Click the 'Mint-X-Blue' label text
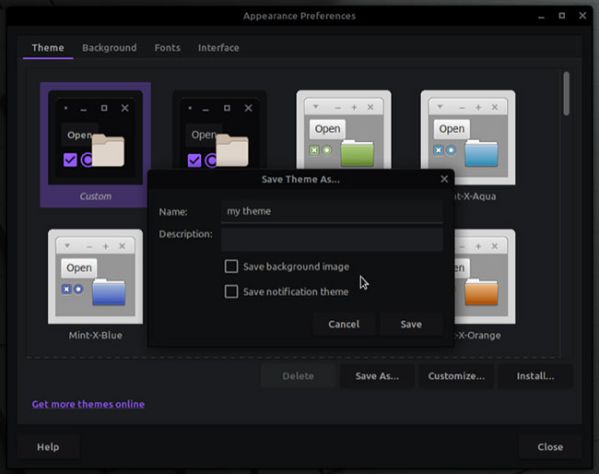This screenshot has width=599, height=474. tap(96, 335)
